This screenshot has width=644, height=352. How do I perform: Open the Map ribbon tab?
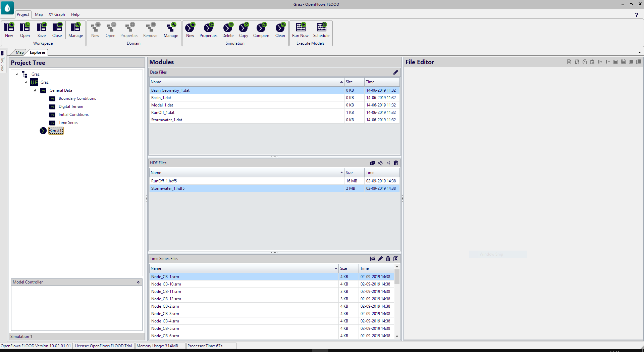point(39,14)
